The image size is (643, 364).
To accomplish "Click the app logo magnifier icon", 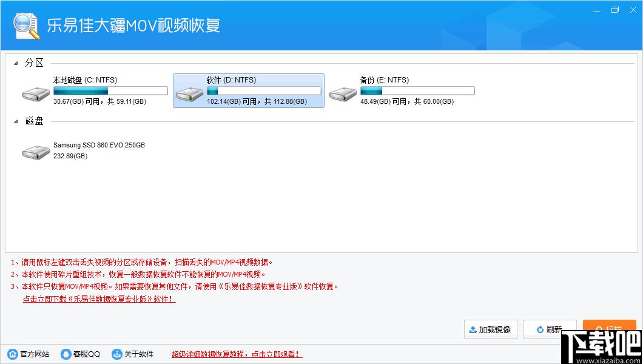I will (26, 26).
